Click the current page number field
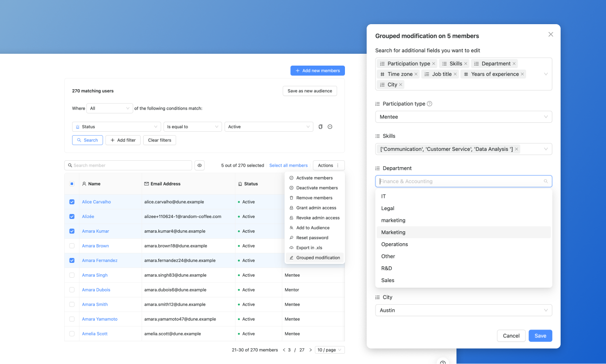Viewport: 606px width, 364px height. [x=290, y=350]
